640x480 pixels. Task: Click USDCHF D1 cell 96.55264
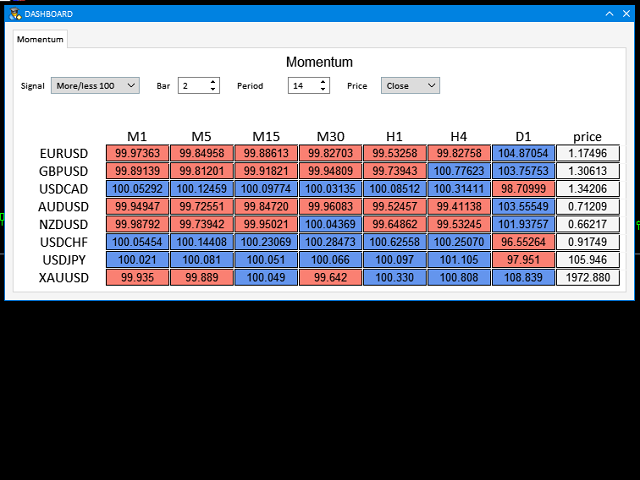pyautogui.click(x=523, y=242)
